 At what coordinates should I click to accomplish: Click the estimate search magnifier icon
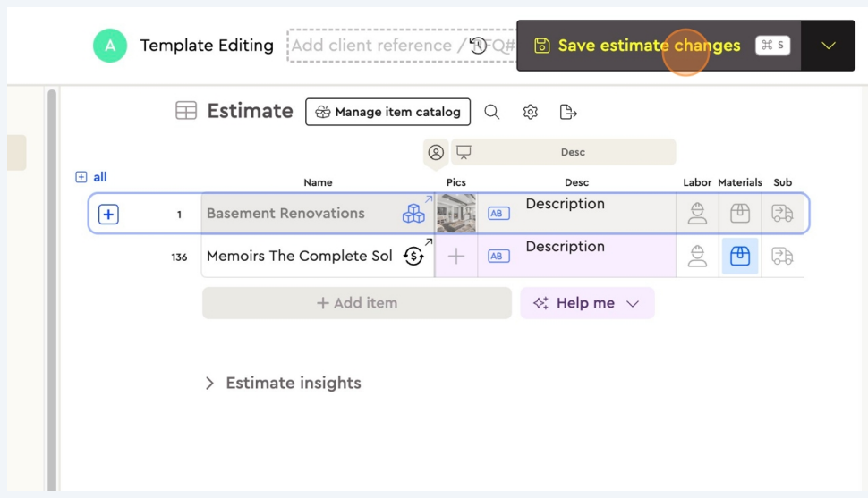tap(491, 112)
